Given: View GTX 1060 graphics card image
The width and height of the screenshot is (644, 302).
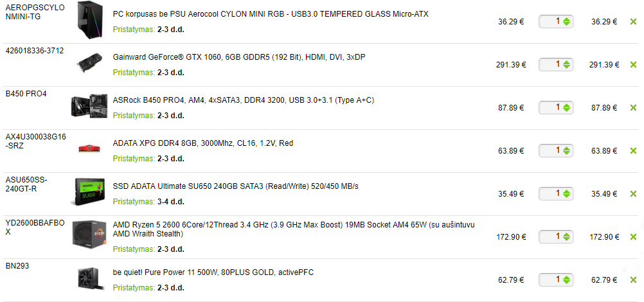Looking at the screenshot, I should tap(89, 63).
